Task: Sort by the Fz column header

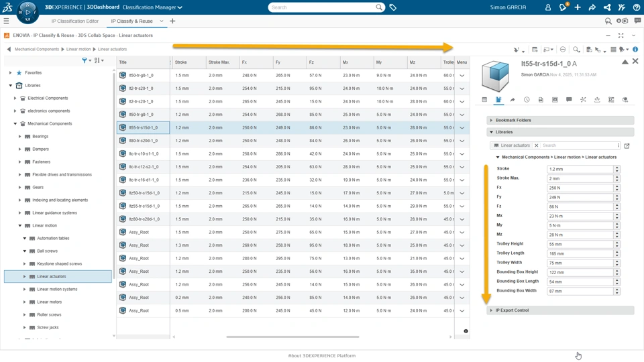Action: point(323,62)
